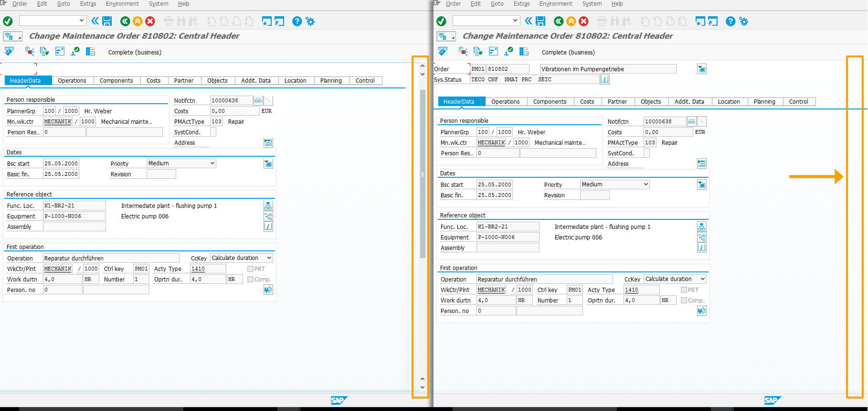Open Help icon in left window toolbar
This screenshot has height=411, width=868.
tap(297, 21)
